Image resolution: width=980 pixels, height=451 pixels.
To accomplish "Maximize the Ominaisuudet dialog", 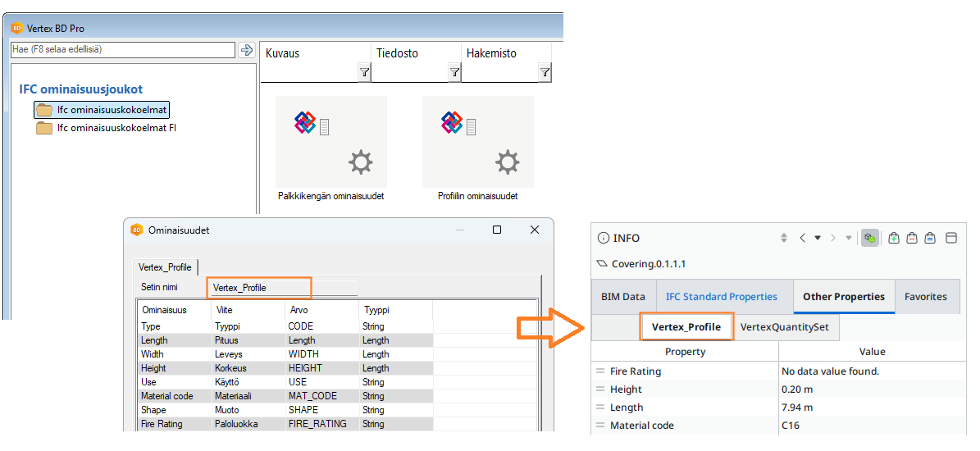I will [497, 230].
